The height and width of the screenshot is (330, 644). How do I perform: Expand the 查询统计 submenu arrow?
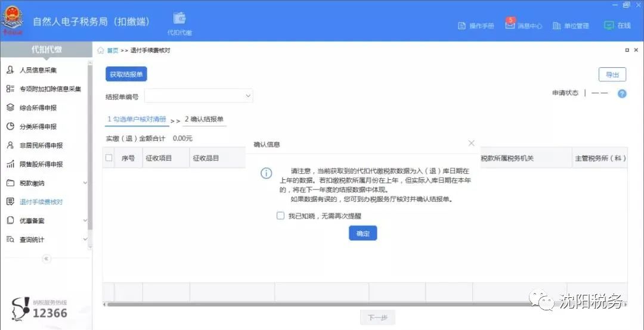coord(85,239)
